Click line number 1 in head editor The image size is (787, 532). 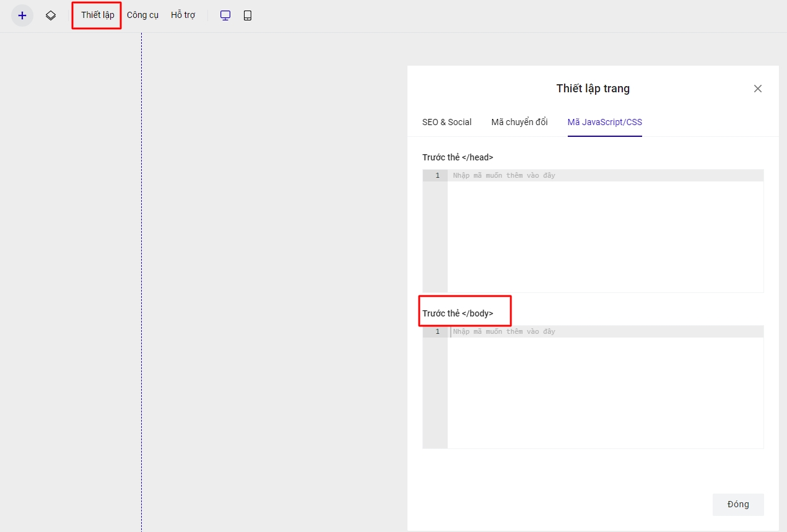click(437, 176)
